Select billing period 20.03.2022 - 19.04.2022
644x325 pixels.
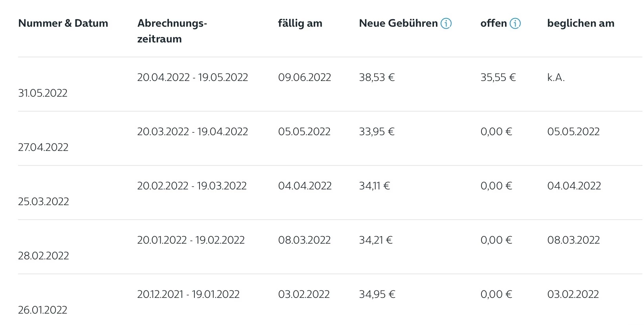coord(192,132)
